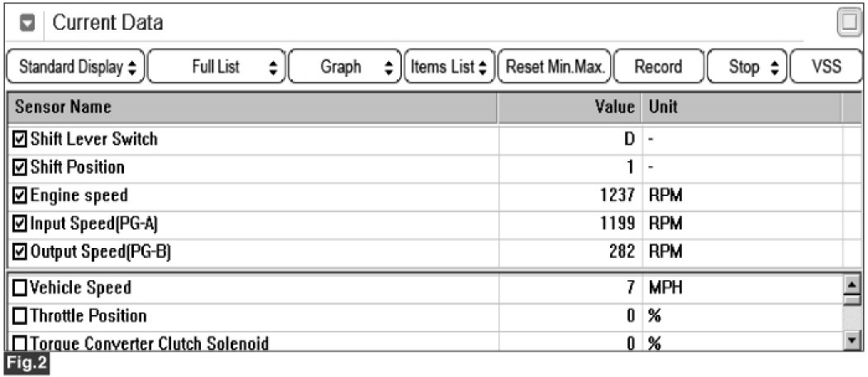Check the Vehicle Speed checkbox
This screenshot has height=377, width=868.
[x=20, y=288]
